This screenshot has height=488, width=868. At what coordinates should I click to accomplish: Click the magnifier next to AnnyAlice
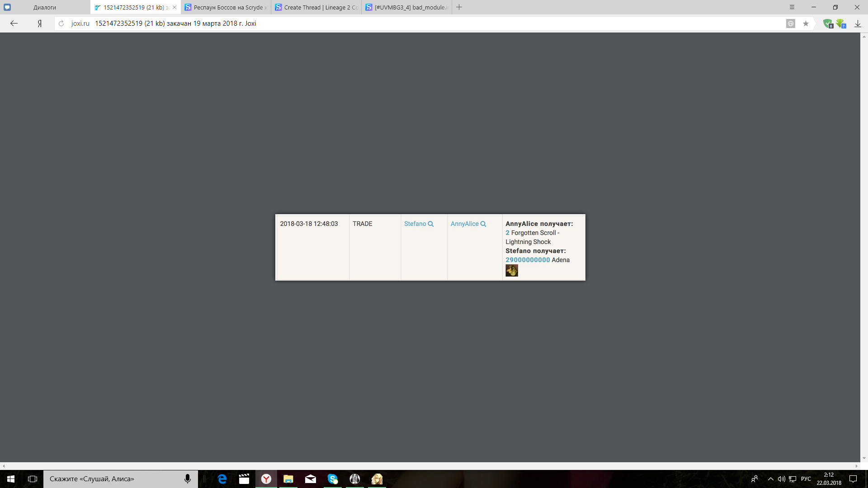pos(483,224)
